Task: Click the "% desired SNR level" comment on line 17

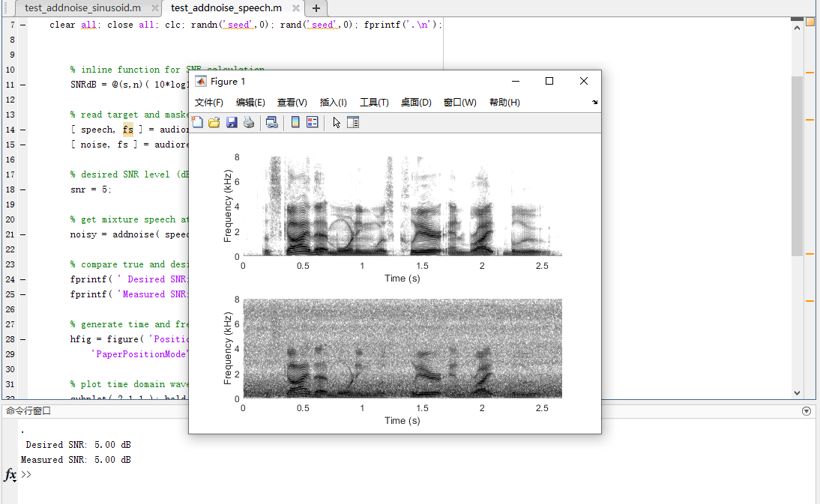Action: click(120, 174)
